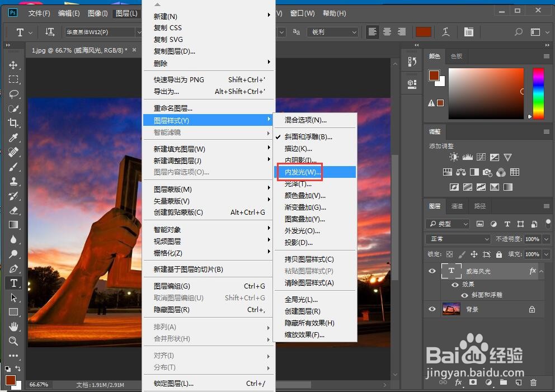
Task: Add a Curves adjustment layer
Action: point(480,157)
